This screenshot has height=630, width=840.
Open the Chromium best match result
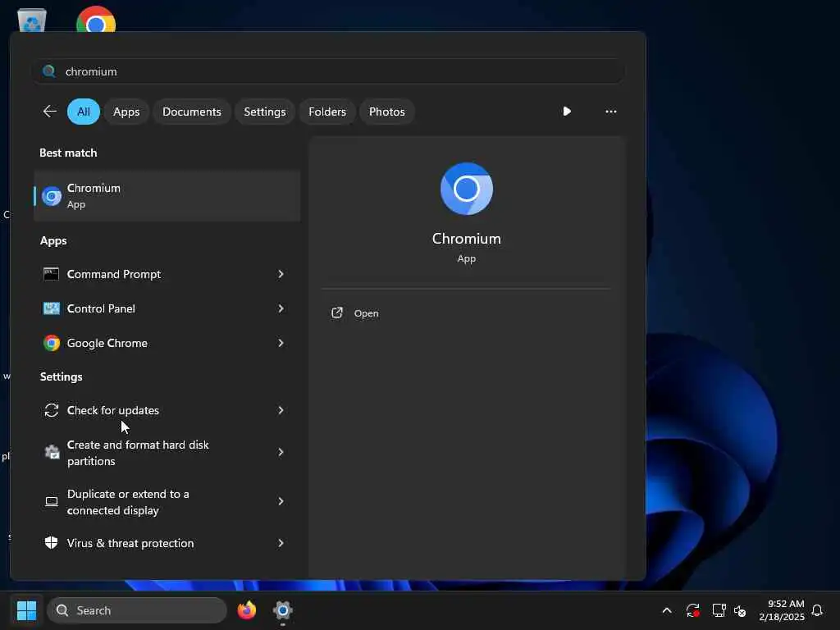click(167, 196)
